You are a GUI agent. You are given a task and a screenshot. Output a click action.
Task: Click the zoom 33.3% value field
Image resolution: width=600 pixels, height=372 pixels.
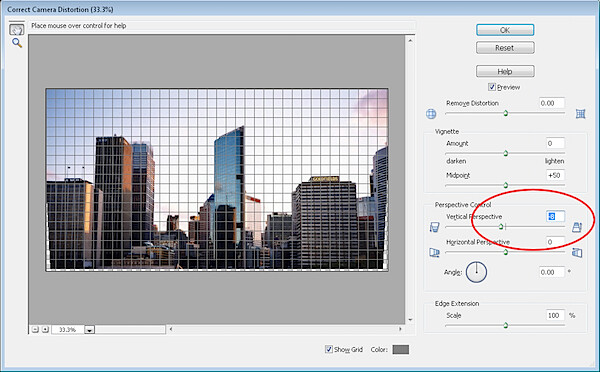pos(67,330)
